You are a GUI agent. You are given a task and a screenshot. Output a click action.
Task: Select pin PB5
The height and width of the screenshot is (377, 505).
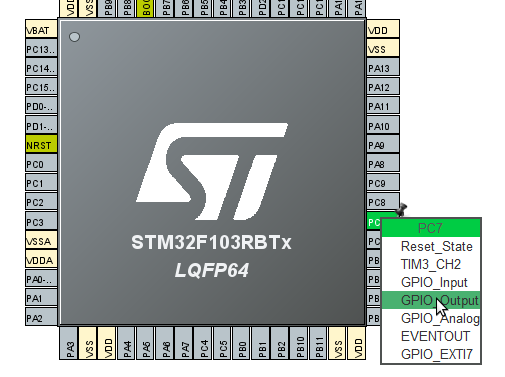[203, 8]
